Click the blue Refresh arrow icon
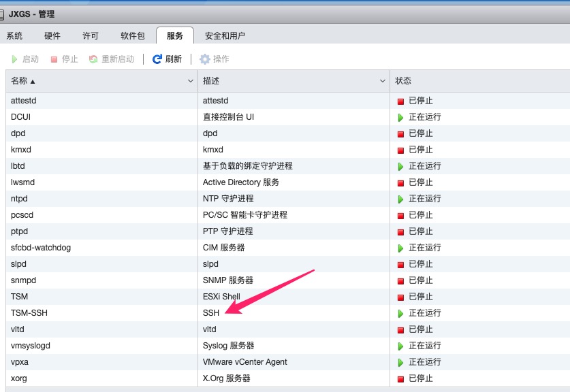Screen dimensions: 570x392 157,59
